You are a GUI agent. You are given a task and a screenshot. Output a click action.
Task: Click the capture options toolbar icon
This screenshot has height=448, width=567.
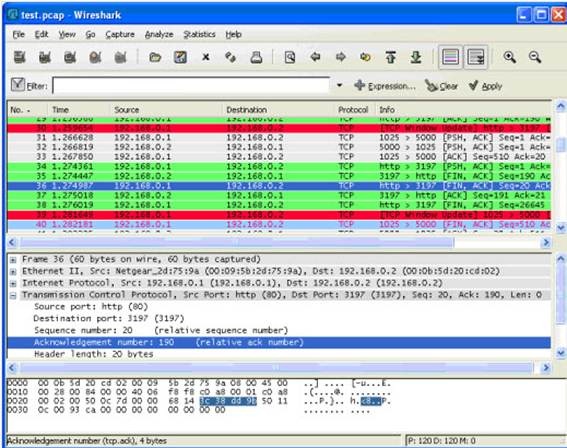[x=45, y=57]
